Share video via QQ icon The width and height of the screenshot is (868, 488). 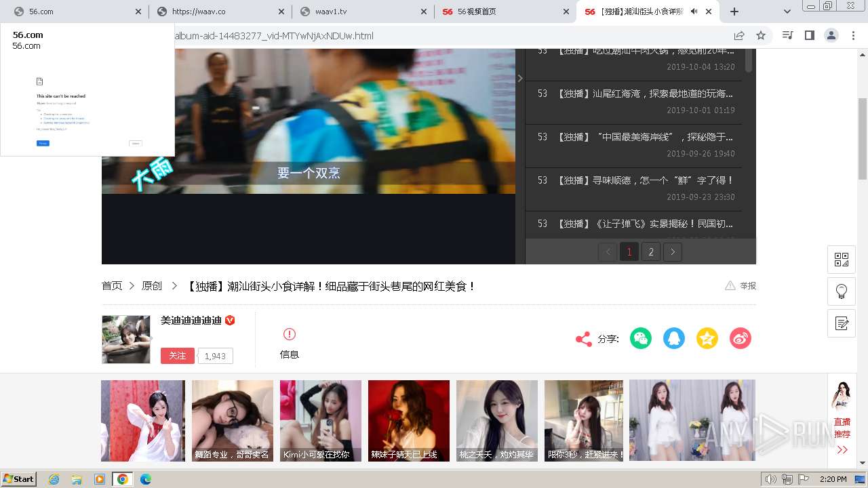point(674,338)
